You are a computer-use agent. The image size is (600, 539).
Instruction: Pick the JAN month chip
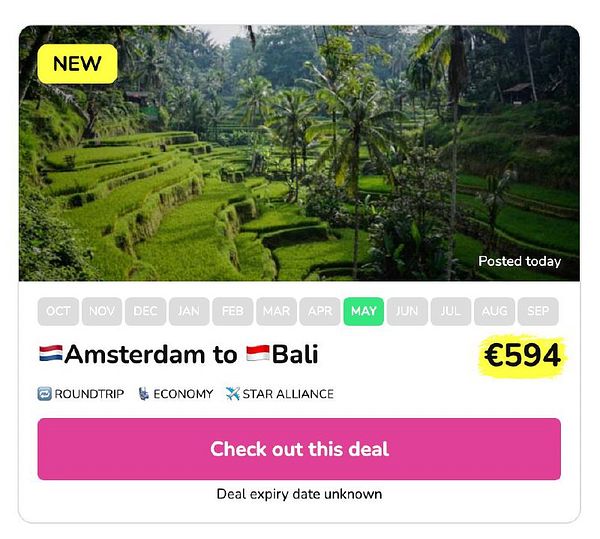click(x=189, y=311)
